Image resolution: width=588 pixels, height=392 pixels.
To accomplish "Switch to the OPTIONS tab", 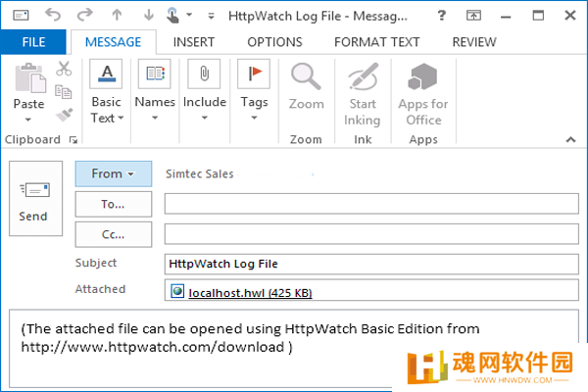I will pos(274,42).
